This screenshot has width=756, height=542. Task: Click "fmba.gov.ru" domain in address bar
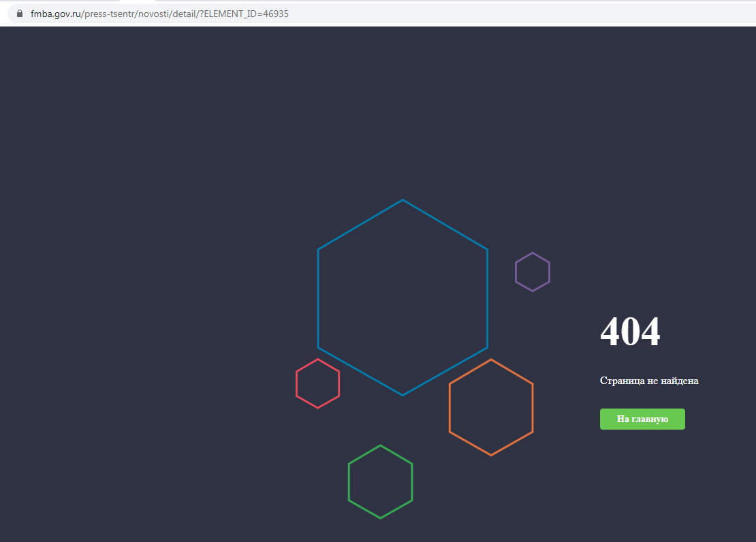pos(55,14)
